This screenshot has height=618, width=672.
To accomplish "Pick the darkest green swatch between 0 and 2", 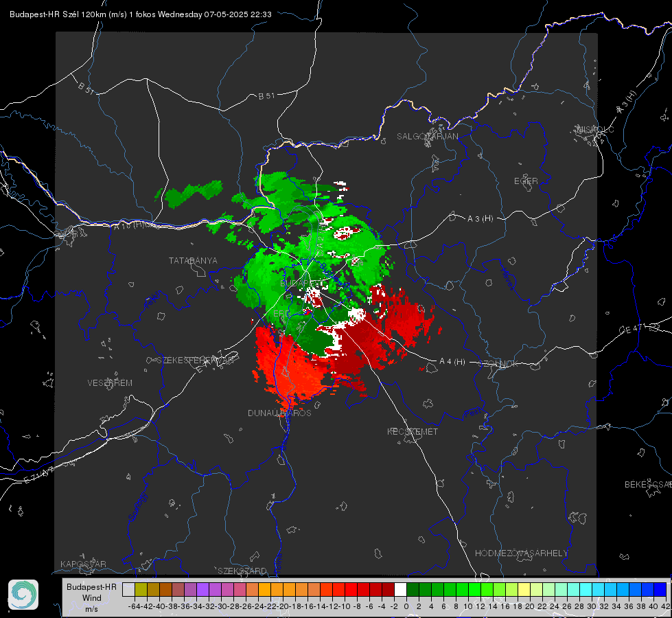I will point(413,589).
